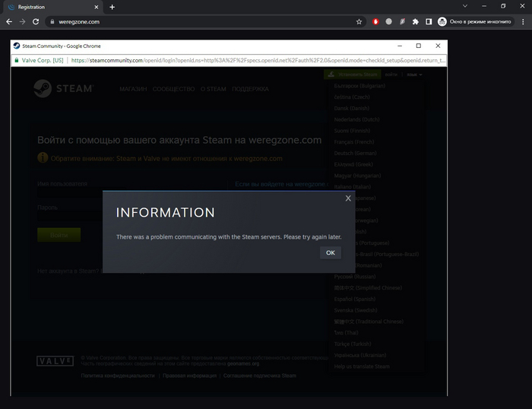Toggle the browser side panel icon
Screen dimensions: 532x409
(429, 22)
